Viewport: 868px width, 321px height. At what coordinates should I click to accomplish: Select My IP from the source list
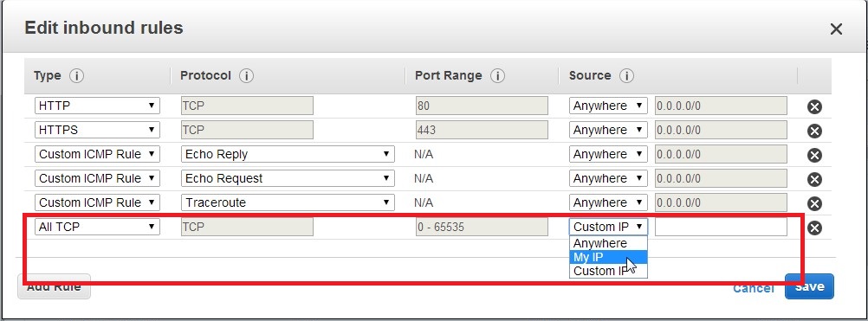608,257
